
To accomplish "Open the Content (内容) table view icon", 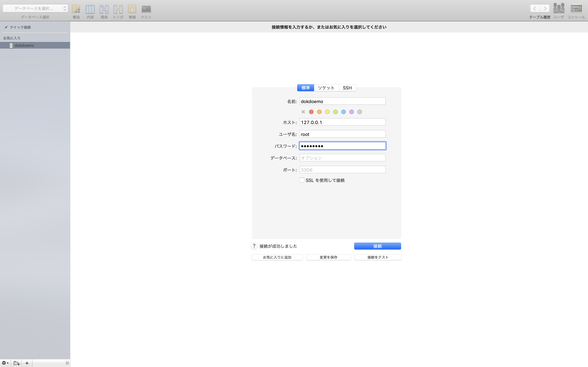I will coord(90,9).
